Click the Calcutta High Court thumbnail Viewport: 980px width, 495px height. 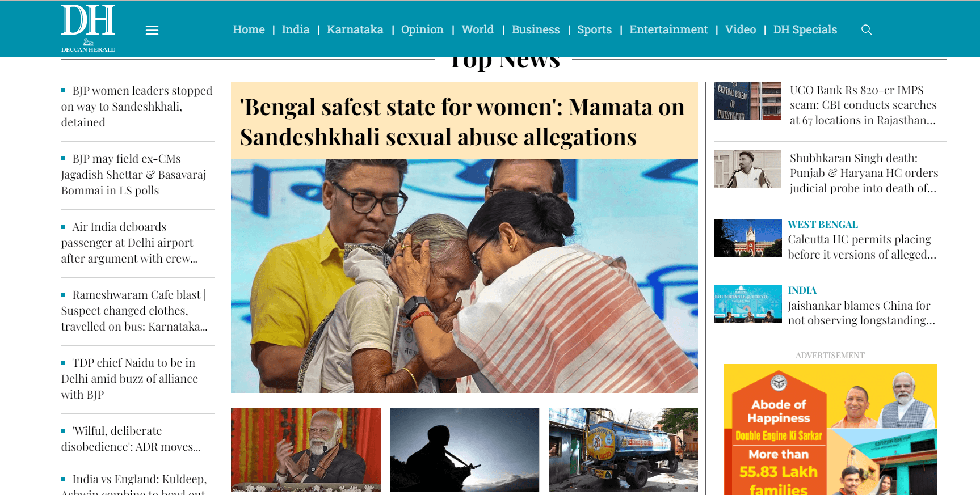pyautogui.click(x=748, y=238)
